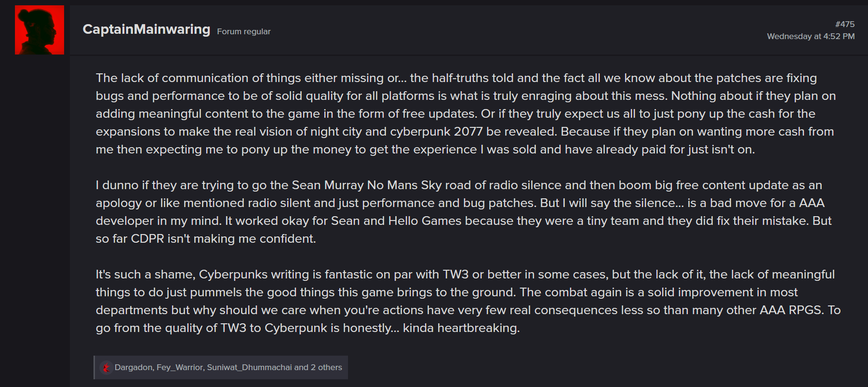Screen dimensions: 868x387
Task: Click the paragraph starting I dunno if they
Action: [x=464, y=212]
